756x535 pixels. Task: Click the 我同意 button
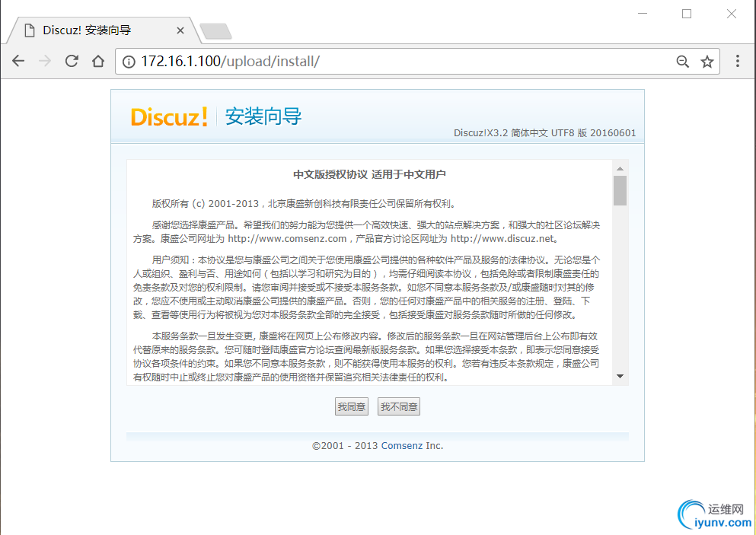(x=352, y=407)
